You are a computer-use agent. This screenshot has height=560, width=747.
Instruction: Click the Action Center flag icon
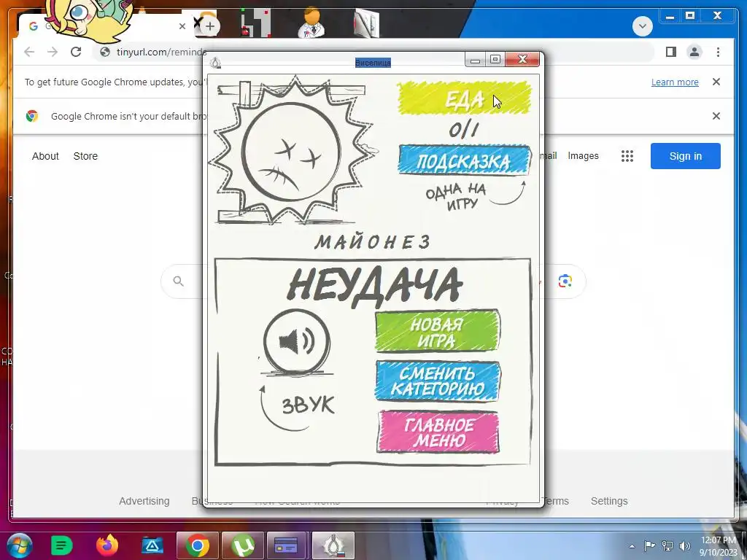649,546
